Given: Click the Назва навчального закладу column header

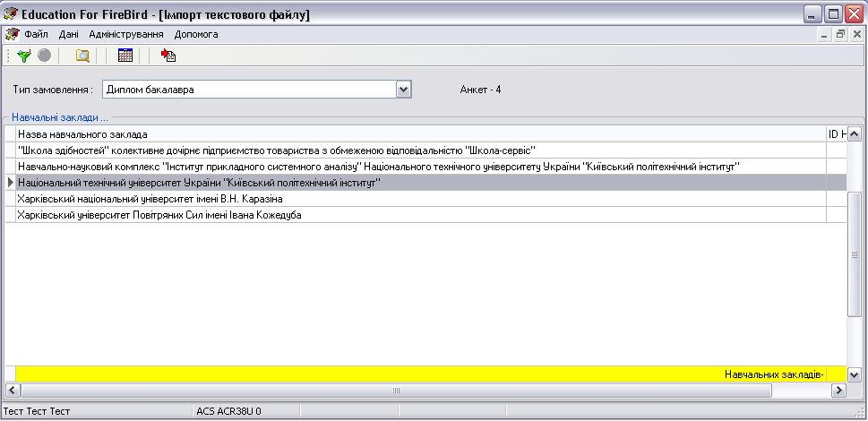Looking at the screenshot, I should click(x=421, y=133).
